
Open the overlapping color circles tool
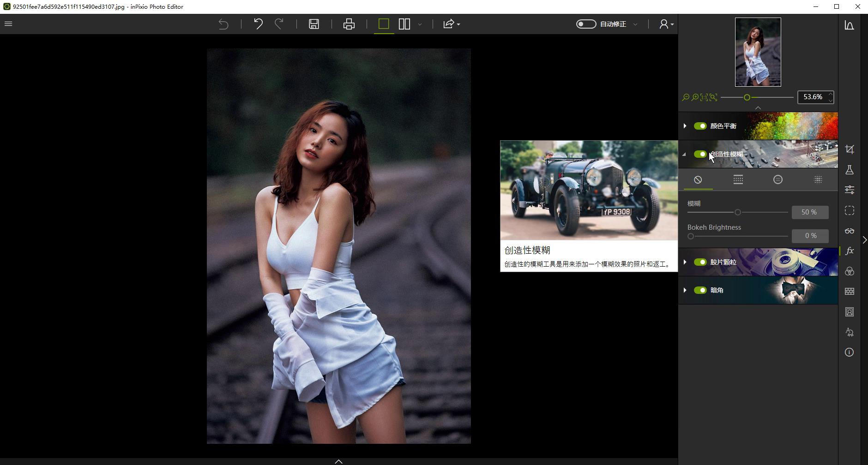coord(850,271)
